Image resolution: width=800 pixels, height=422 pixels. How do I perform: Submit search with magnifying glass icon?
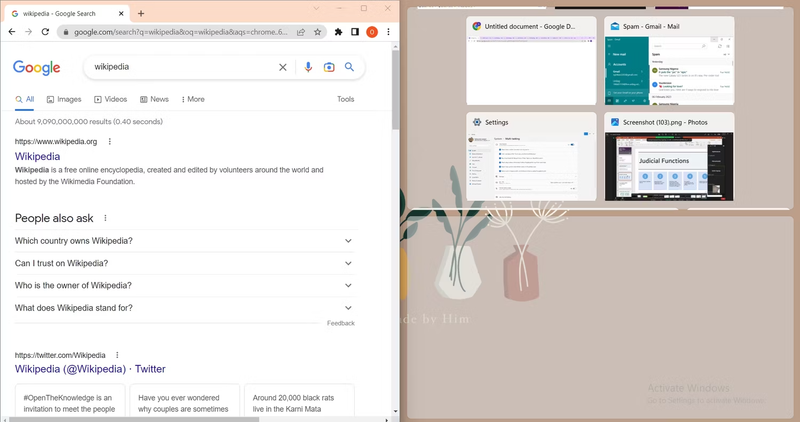click(349, 67)
